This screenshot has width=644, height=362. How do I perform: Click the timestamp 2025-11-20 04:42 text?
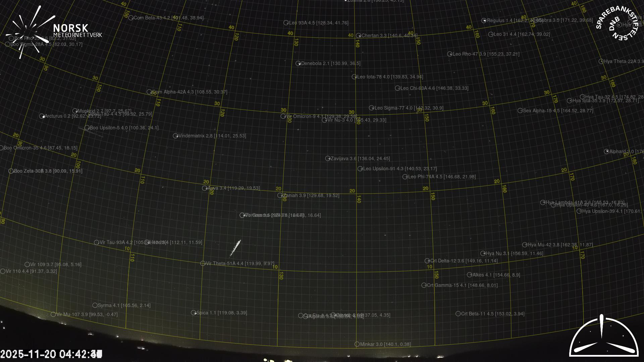(x=51, y=354)
